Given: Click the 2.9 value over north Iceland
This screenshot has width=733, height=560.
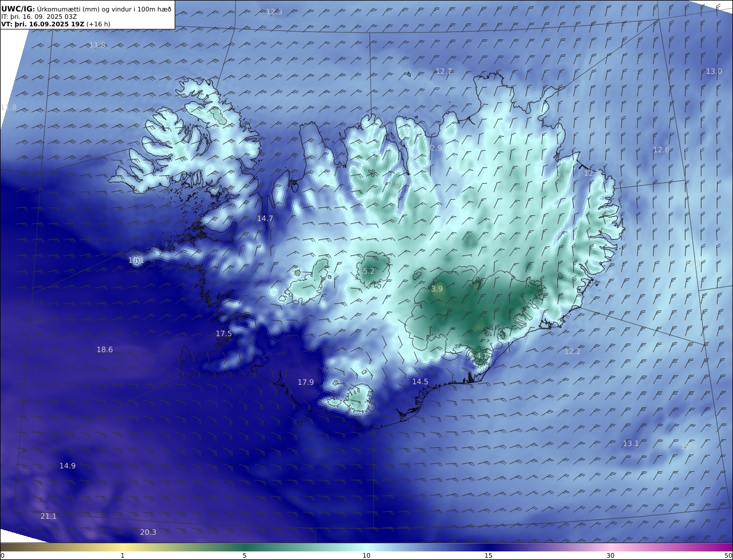Looking at the screenshot, I should point(436,148).
